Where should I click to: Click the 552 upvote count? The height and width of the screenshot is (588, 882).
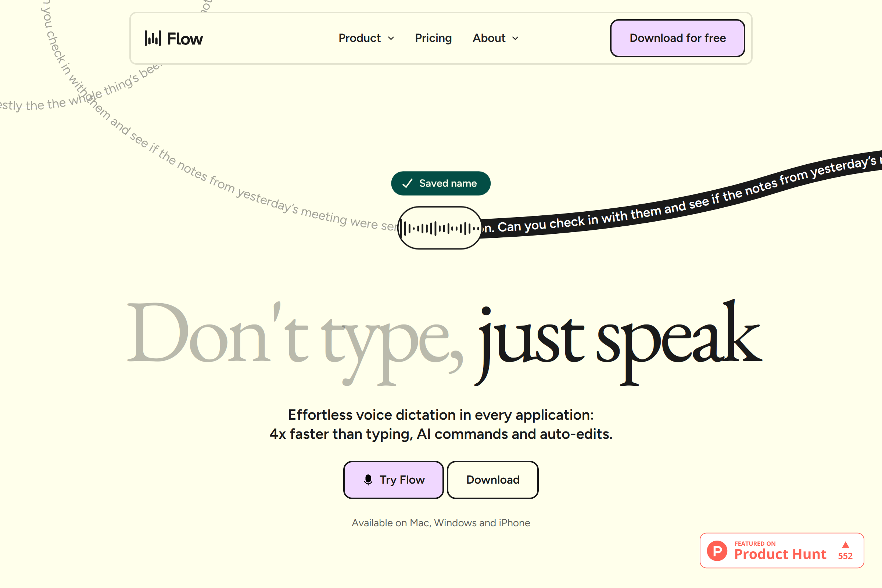coord(845,556)
